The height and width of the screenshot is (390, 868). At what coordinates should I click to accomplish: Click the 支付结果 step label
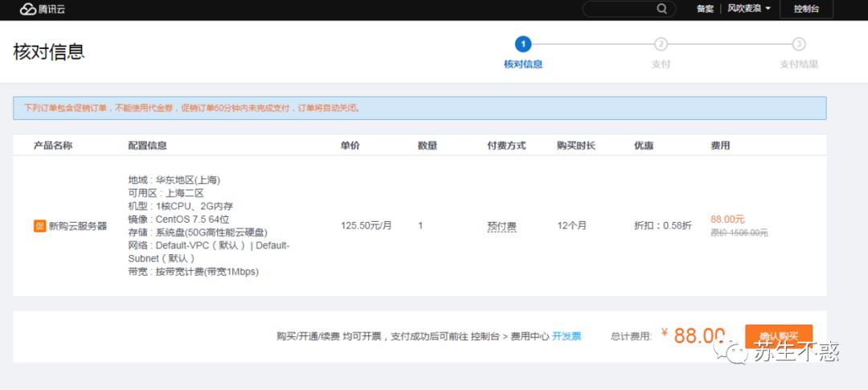point(799,64)
